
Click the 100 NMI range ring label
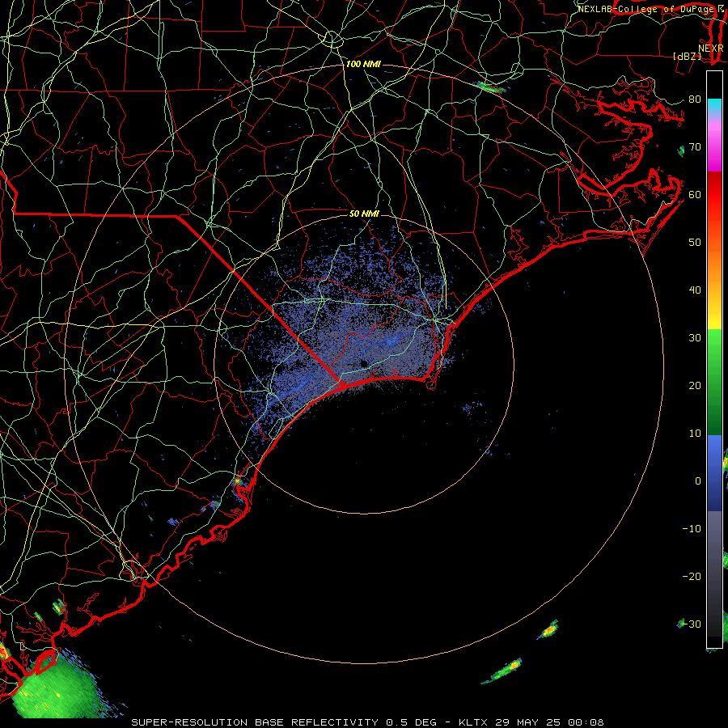tap(363, 64)
